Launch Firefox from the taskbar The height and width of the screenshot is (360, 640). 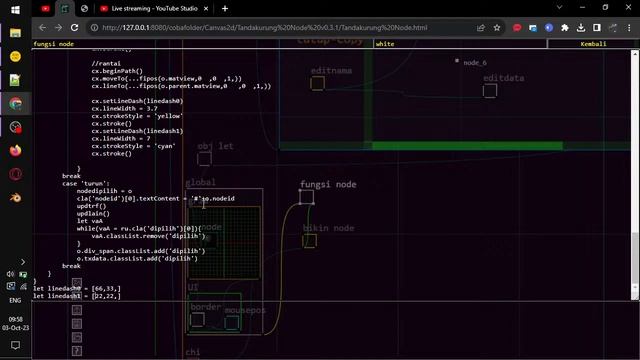pos(16,151)
